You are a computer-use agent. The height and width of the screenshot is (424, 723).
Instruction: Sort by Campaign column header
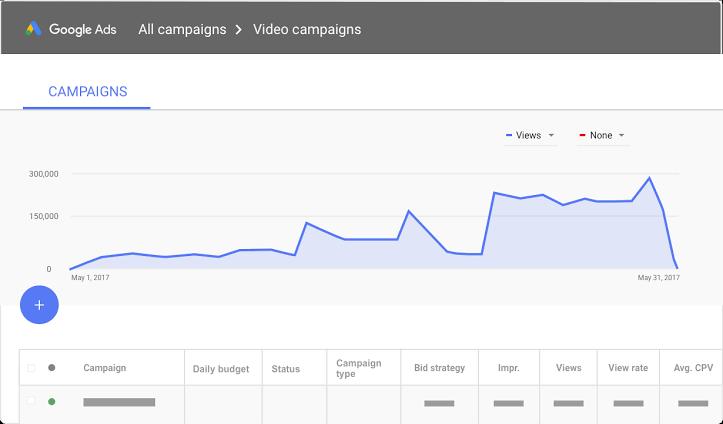point(105,368)
